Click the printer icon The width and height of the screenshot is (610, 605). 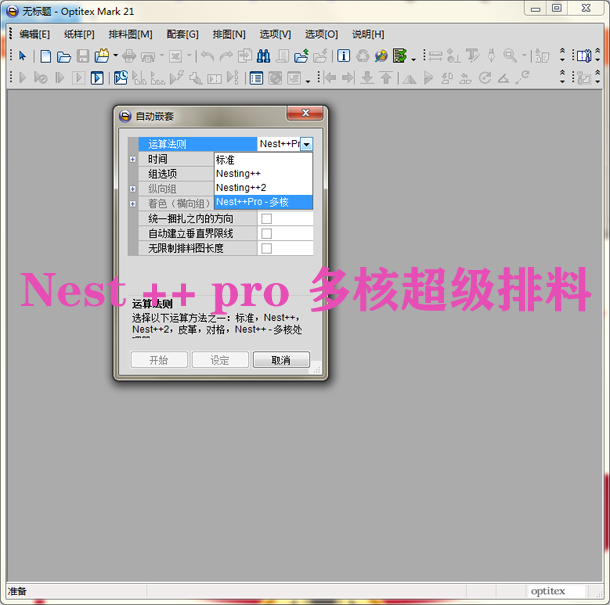[x=129, y=56]
